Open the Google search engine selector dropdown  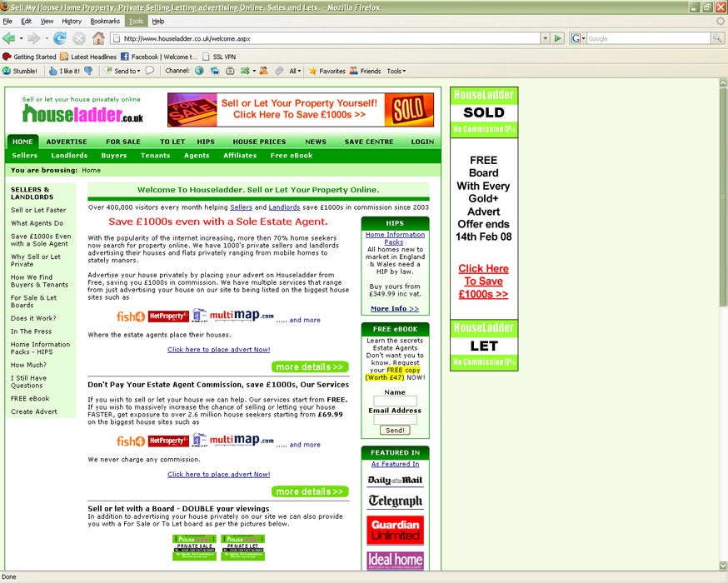(x=577, y=38)
